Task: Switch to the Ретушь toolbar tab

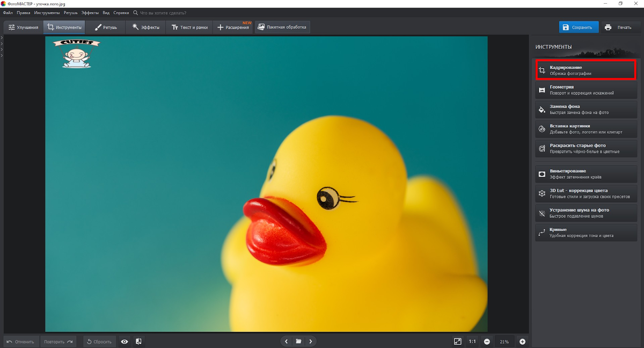Action: click(106, 27)
